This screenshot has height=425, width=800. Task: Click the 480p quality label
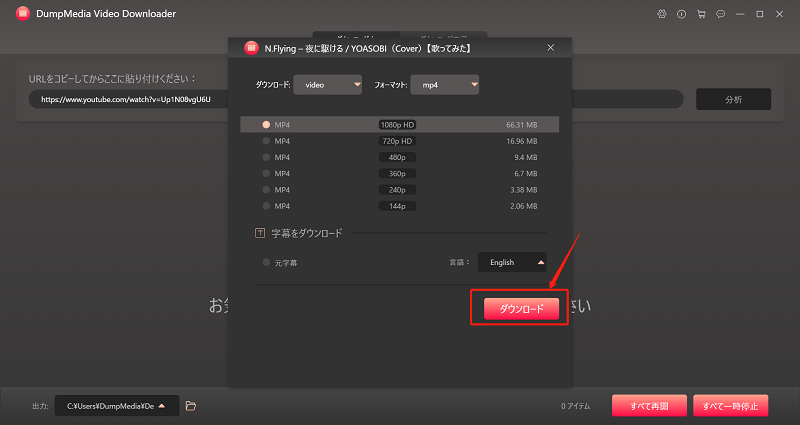[397, 157]
